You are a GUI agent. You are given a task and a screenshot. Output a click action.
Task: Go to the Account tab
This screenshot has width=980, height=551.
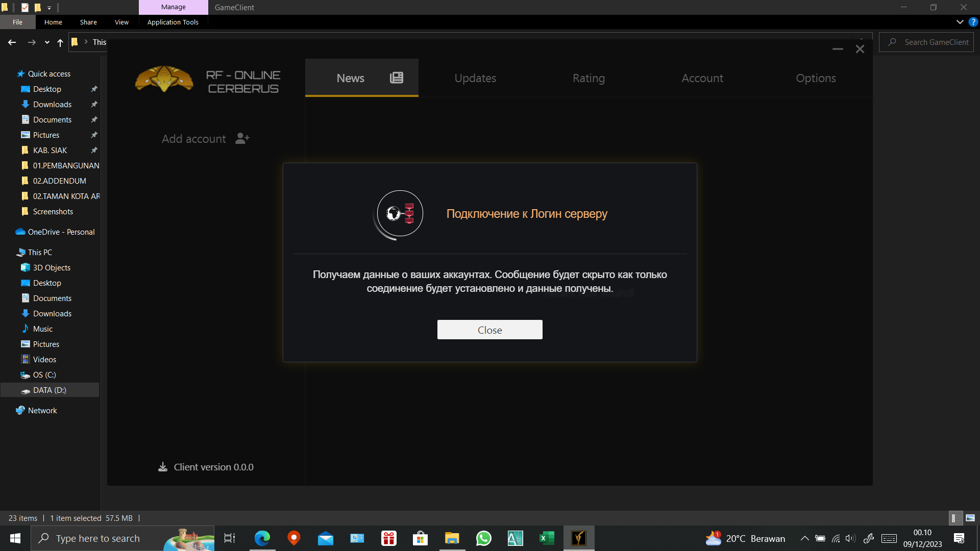coord(702,78)
